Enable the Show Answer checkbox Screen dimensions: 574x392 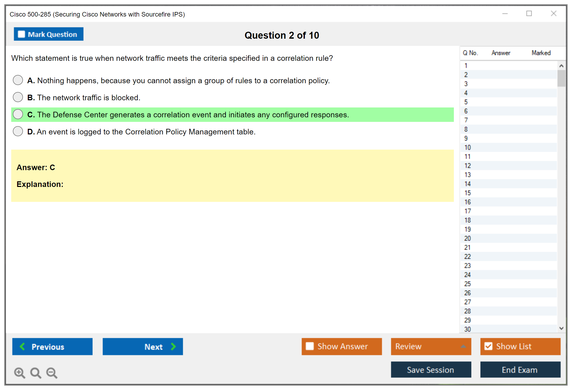310,346
